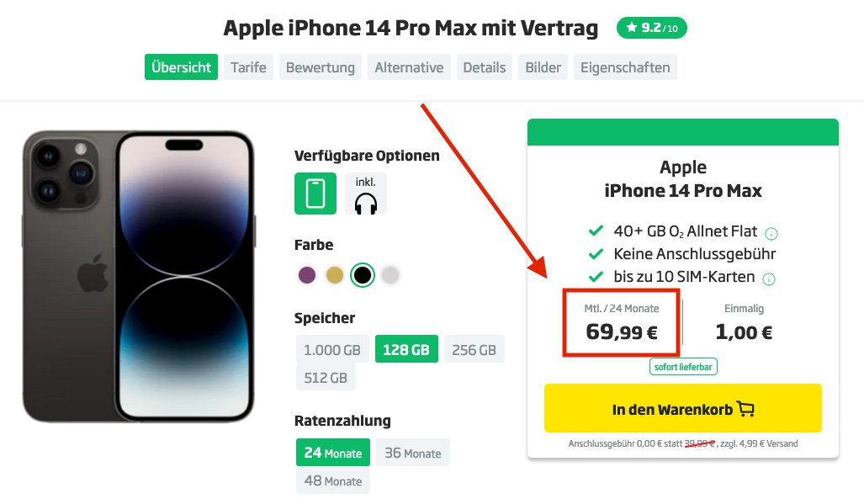Choose 256 GB storage
The width and height of the screenshot is (864, 504).
474,349
